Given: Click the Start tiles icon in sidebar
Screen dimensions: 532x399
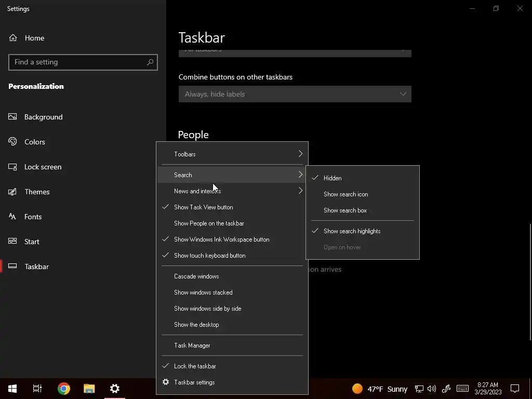Looking at the screenshot, I should (x=12, y=241).
